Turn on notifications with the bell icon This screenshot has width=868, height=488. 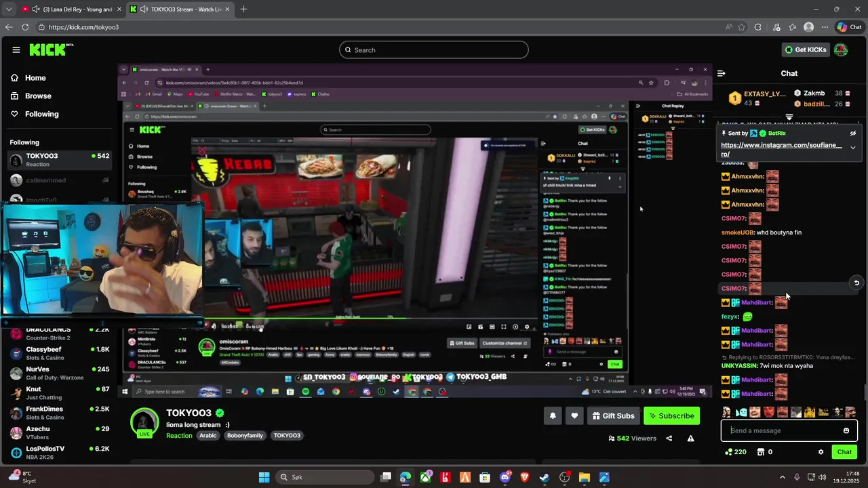tap(553, 415)
